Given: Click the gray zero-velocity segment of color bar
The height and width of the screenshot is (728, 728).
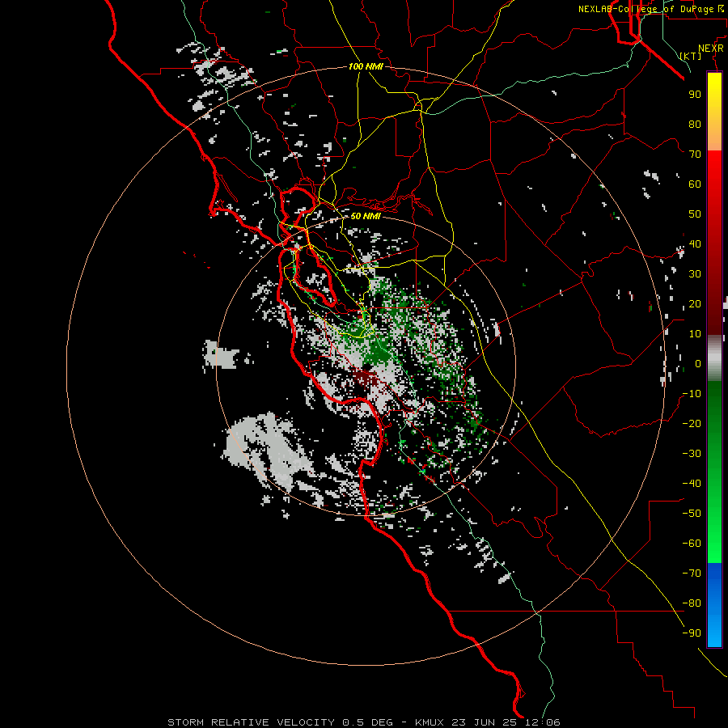Looking at the screenshot, I should coord(714,358).
